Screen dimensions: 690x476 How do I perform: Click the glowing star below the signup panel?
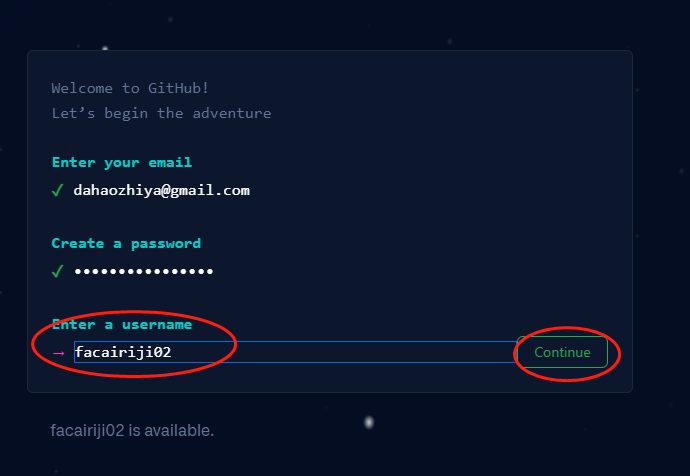tap(369, 422)
